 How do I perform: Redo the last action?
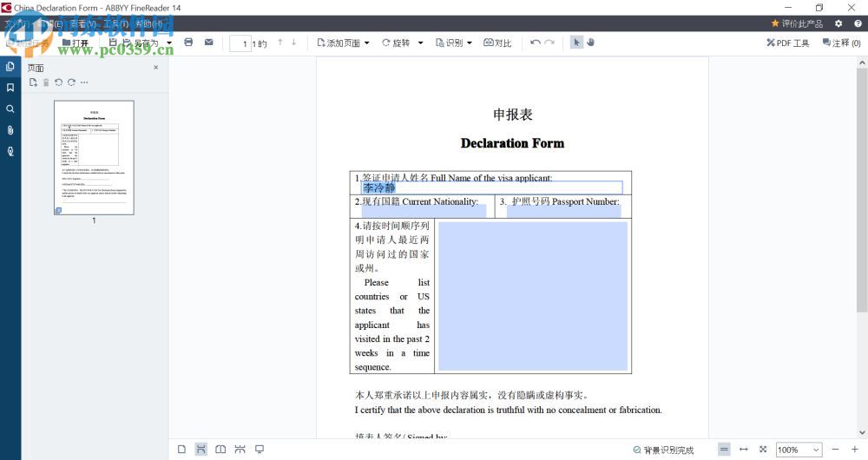[549, 43]
